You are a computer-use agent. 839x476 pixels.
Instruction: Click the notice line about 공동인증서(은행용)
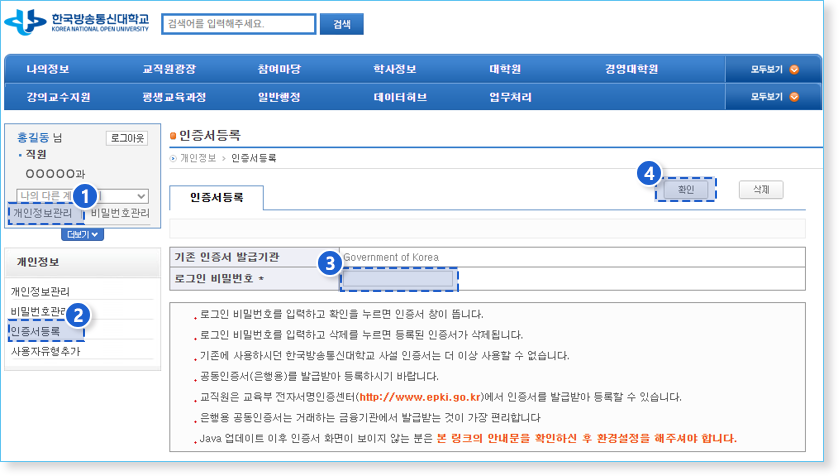(x=319, y=377)
